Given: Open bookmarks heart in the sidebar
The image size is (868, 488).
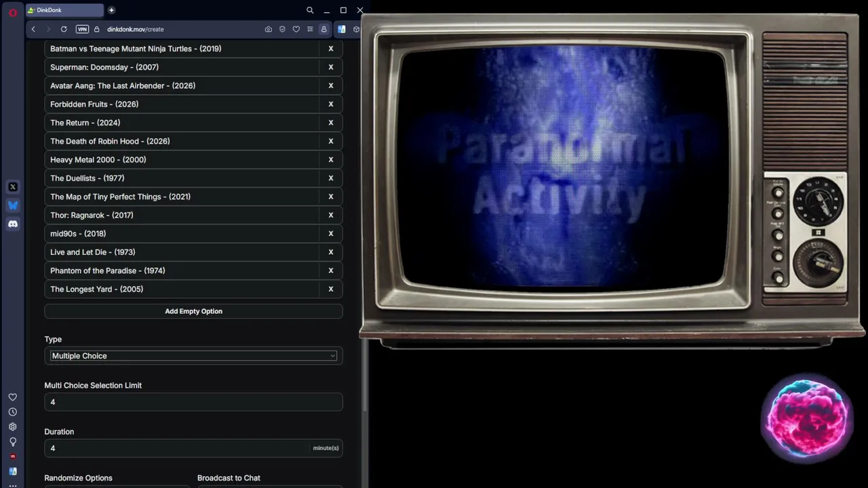Looking at the screenshot, I should (13, 397).
